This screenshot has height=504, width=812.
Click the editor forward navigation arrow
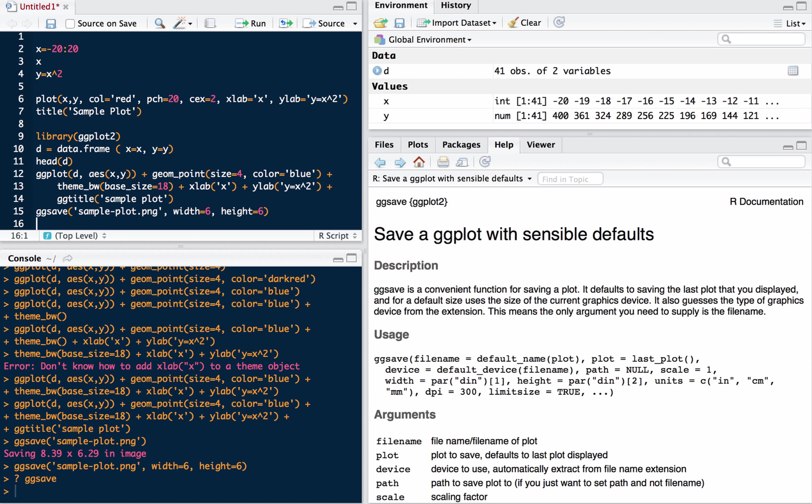(x=27, y=24)
